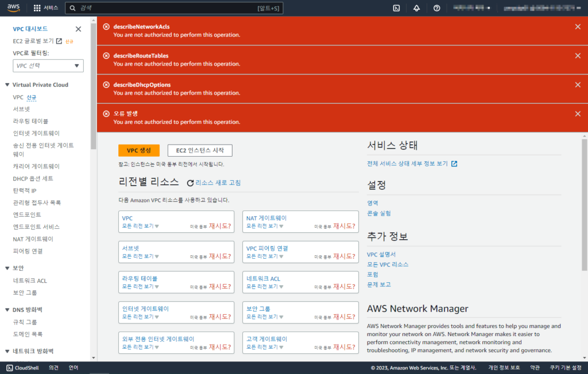Click external link icon next to 전체 서비스 상태
This screenshot has height=374, width=588.
pos(454,163)
